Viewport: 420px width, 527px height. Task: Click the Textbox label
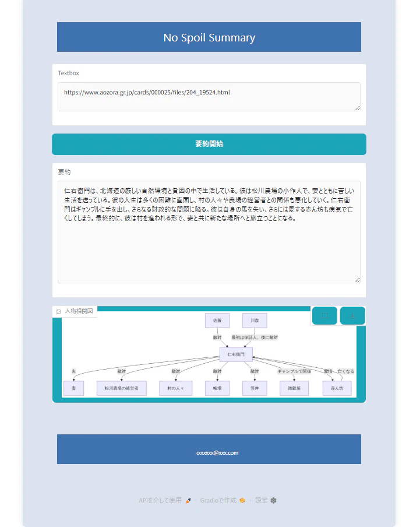(x=69, y=73)
